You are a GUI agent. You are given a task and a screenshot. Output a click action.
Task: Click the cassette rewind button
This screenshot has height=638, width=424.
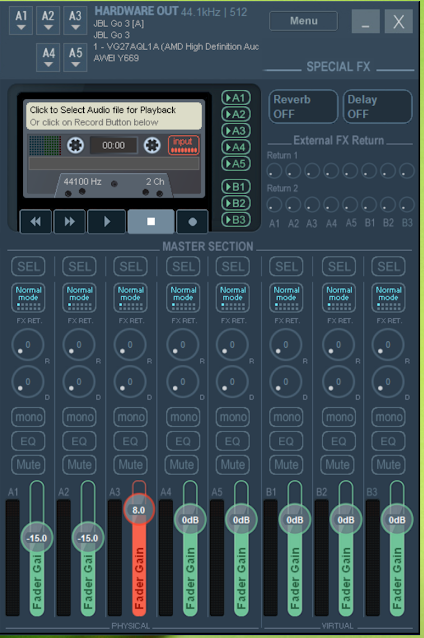[x=36, y=221]
